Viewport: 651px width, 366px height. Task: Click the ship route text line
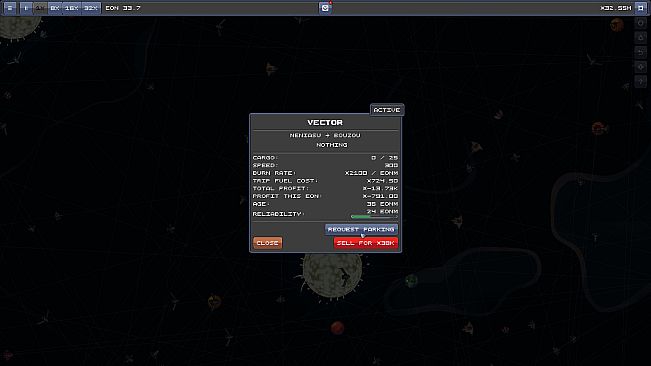[x=325, y=135]
